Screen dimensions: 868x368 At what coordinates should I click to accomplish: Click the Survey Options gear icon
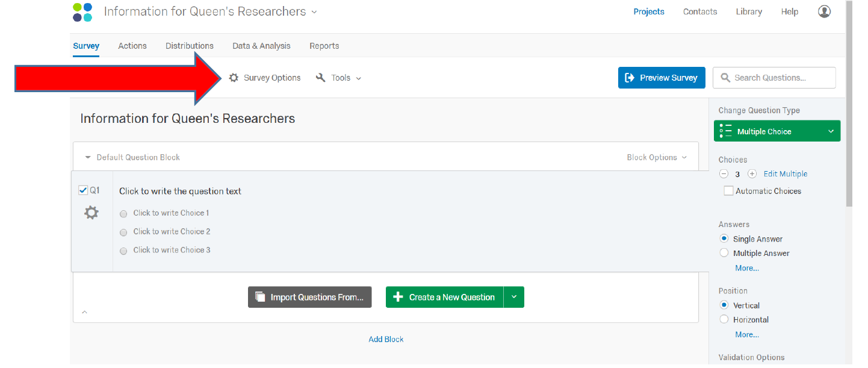pos(234,78)
